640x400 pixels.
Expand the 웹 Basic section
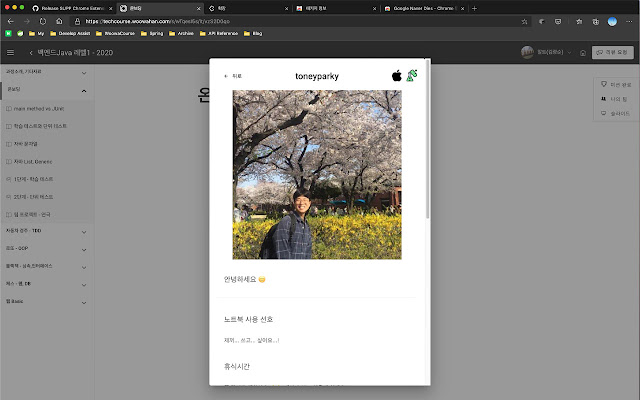click(84, 302)
